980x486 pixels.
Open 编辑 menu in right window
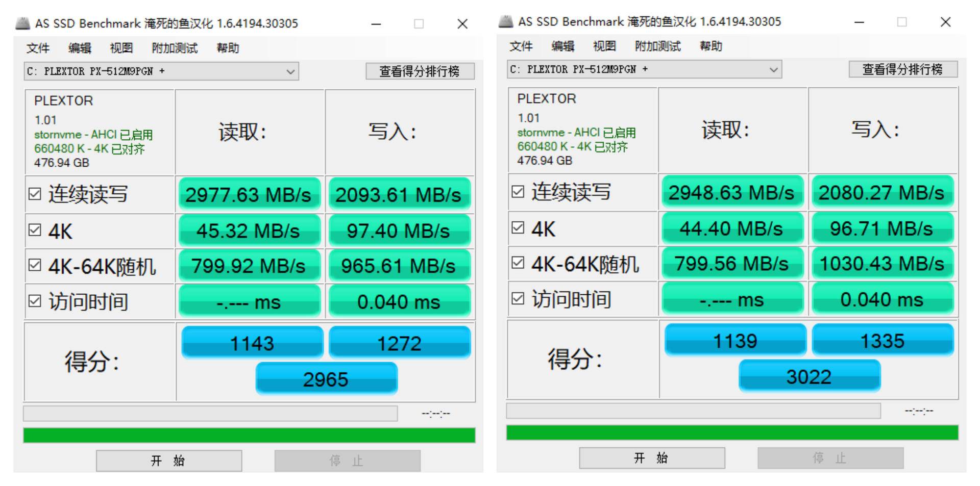(x=562, y=46)
